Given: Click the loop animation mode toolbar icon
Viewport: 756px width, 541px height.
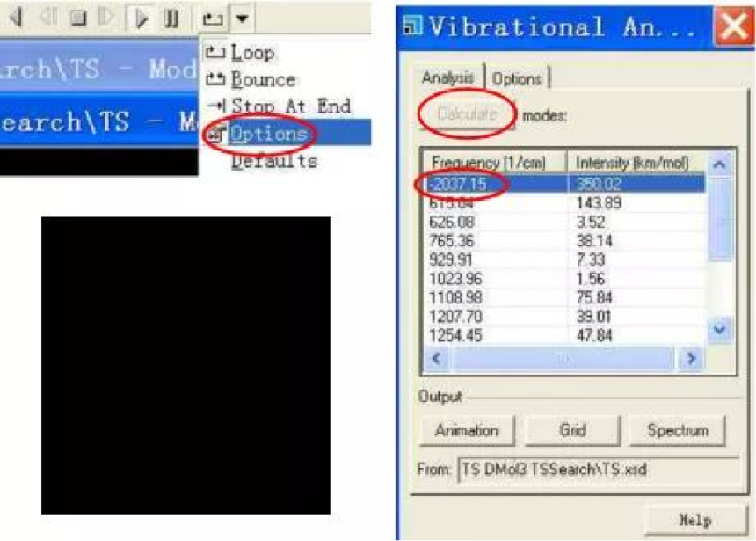Looking at the screenshot, I should click(x=213, y=18).
